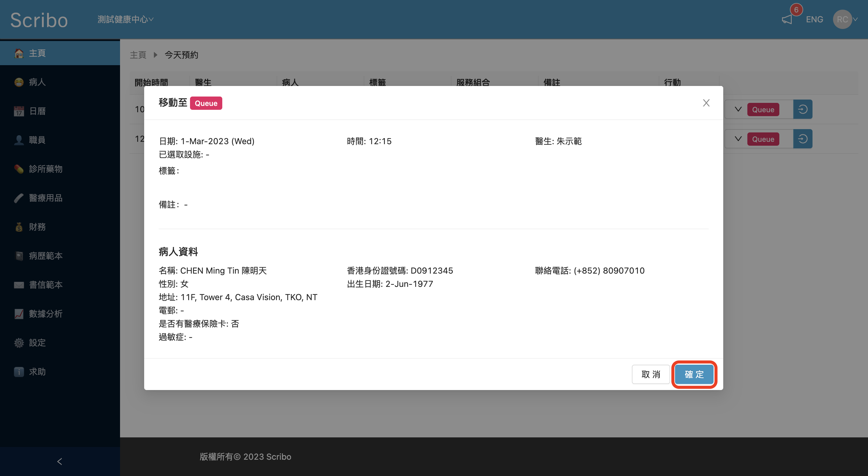Expand second row's Queue status dropdown chevron
Screen dimensions: 868x476
pos(738,139)
